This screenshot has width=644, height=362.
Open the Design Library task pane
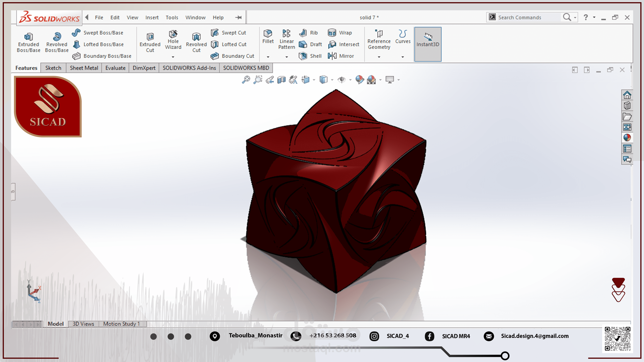point(628,105)
